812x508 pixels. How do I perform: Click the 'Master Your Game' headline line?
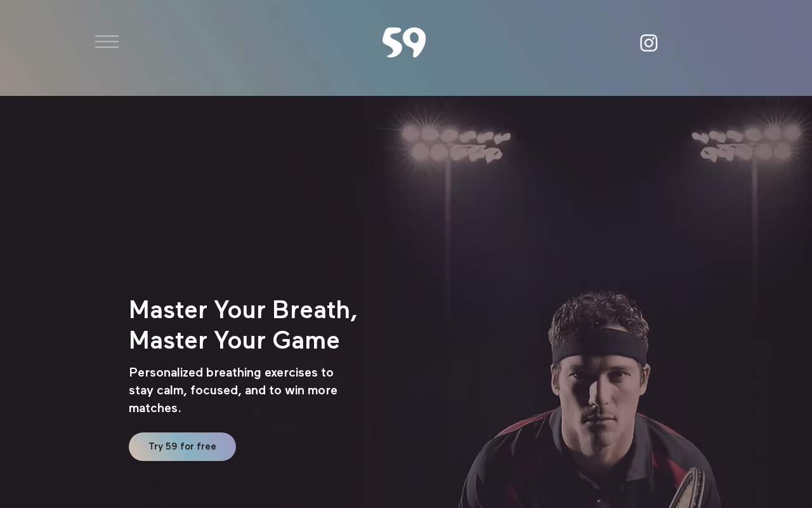coord(234,340)
